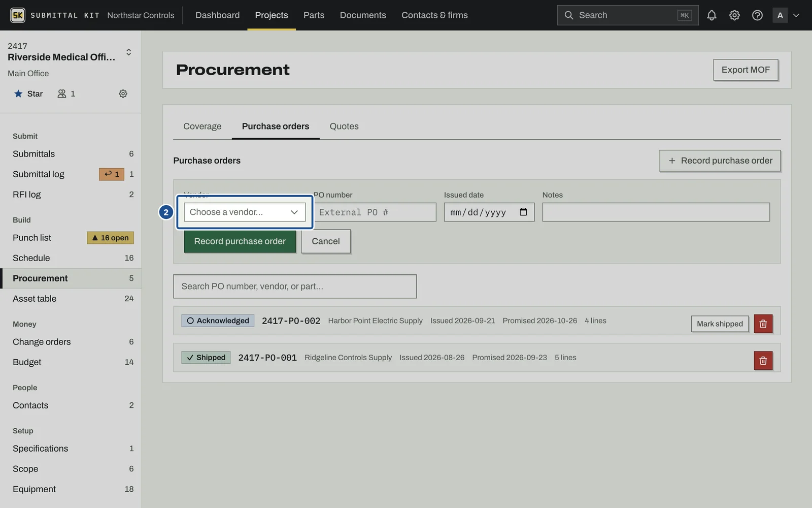Click 'Promised 2026-10-26' text
The image size is (812, 508).
(x=539, y=321)
